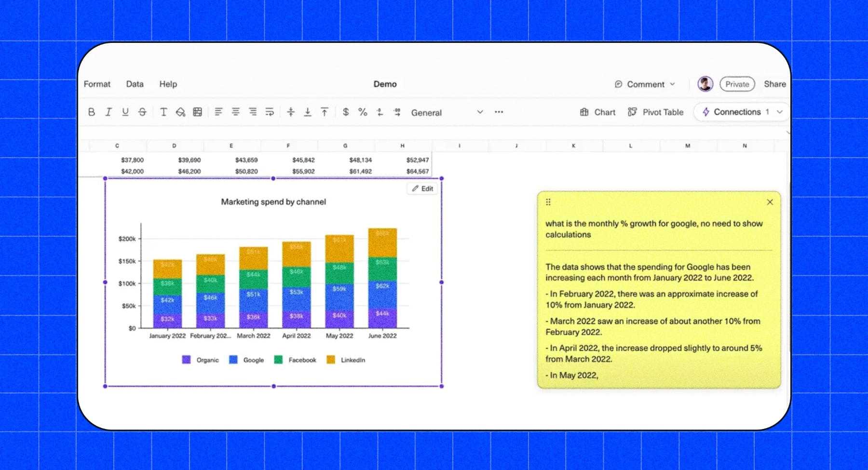This screenshot has height=470, width=868.
Task: Toggle strikethrough formatting
Action: click(142, 112)
